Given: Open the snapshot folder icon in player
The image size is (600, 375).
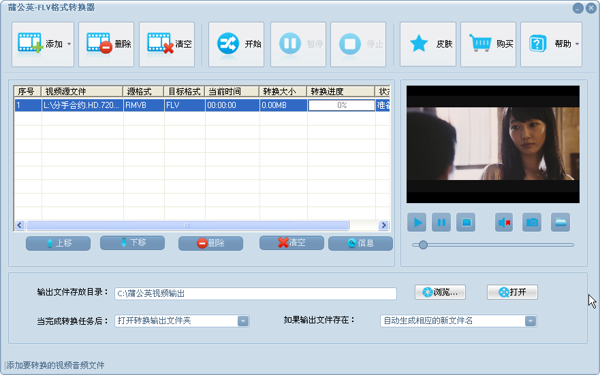Looking at the screenshot, I should point(561,222).
